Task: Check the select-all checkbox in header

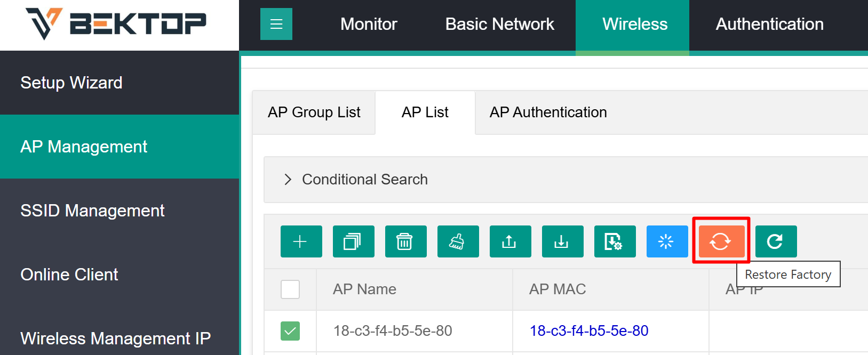Action: tap(290, 289)
